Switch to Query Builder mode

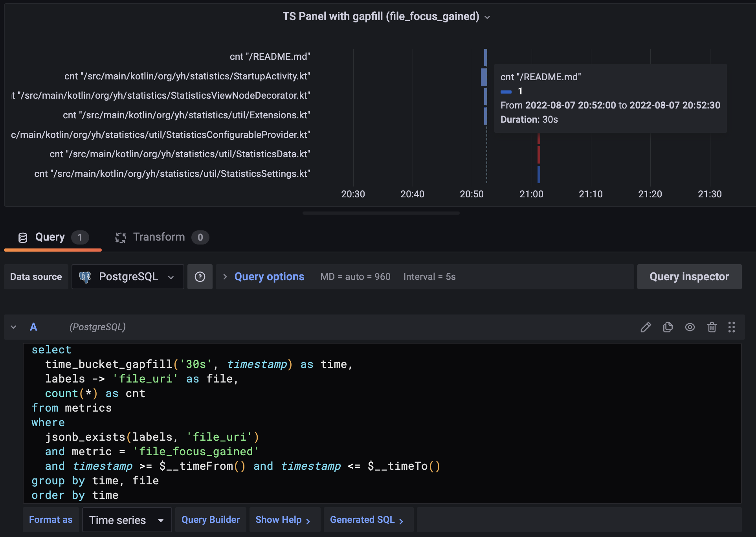point(210,520)
